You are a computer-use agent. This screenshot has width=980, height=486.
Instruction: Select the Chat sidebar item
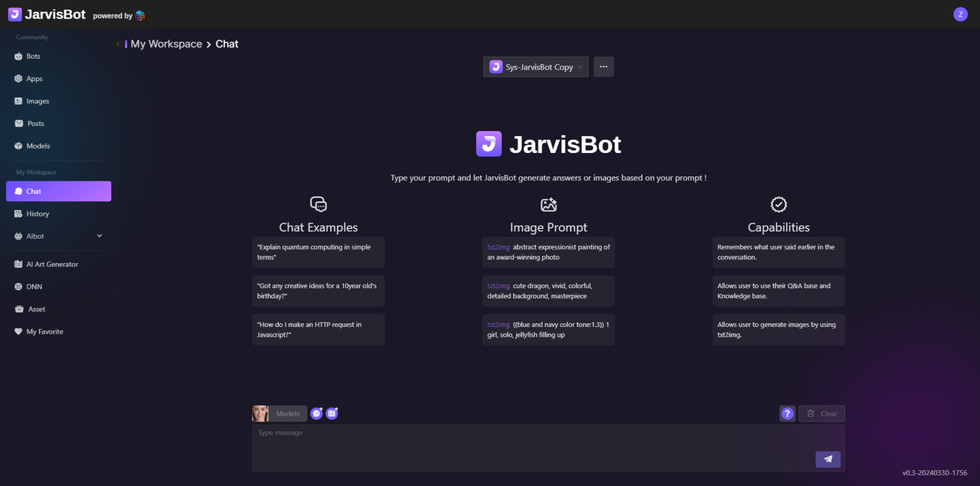(58, 191)
